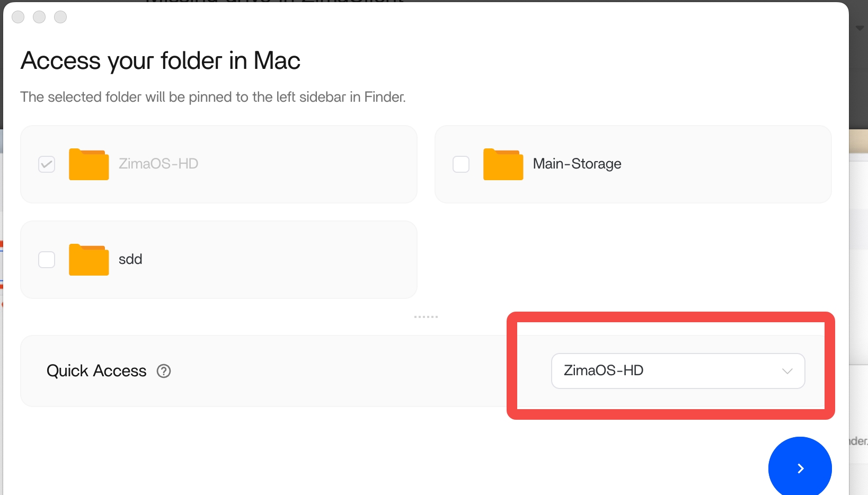Image resolution: width=868 pixels, height=495 pixels.
Task: Grab the dotted divider handle above Quick Access
Action: 426,317
